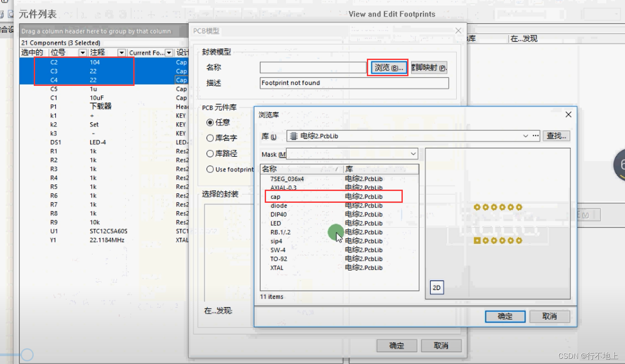The width and height of the screenshot is (625, 364).
Task: Click the 查找 find button
Action: [x=557, y=136]
